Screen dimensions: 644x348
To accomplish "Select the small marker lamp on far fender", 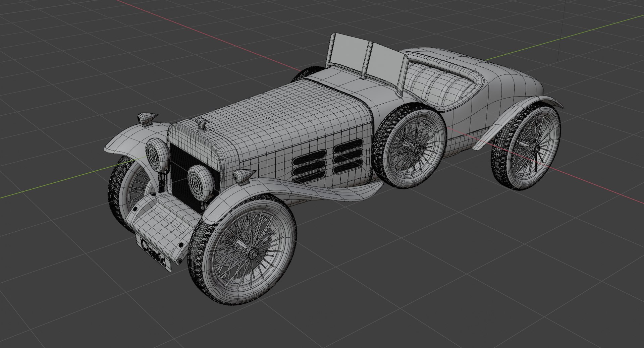I will pos(147,118).
